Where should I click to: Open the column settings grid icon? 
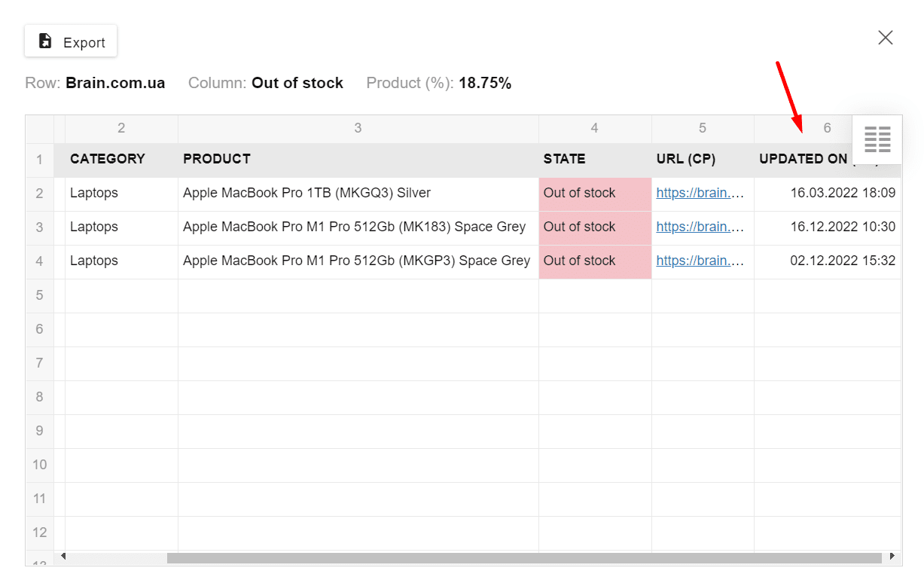tap(877, 139)
